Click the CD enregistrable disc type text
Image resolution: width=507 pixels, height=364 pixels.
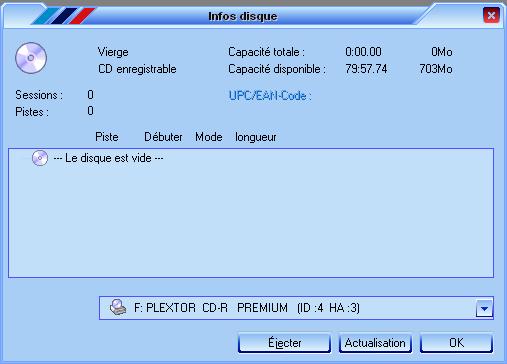[x=137, y=69]
